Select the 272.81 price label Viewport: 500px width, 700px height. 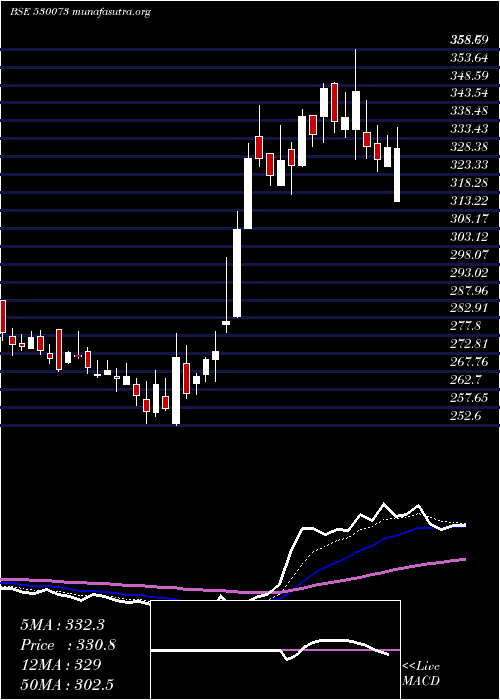pyautogui.click(x=468, y=344)
